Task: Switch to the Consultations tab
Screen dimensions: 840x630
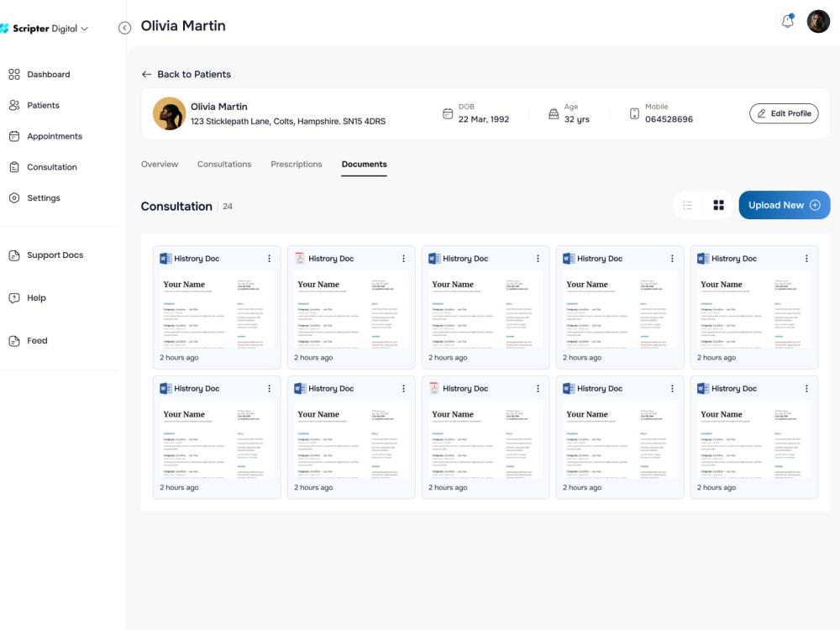Action: tap(224, 165)
